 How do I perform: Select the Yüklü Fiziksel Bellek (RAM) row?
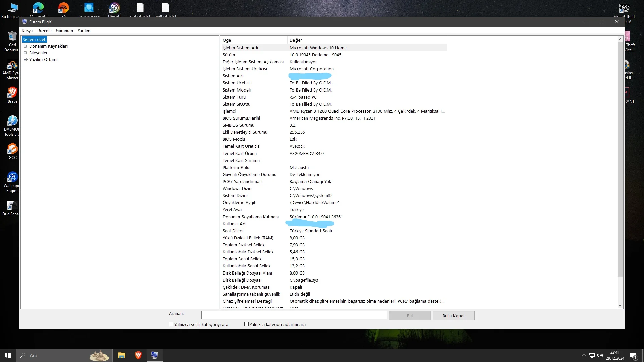(334, 238)
